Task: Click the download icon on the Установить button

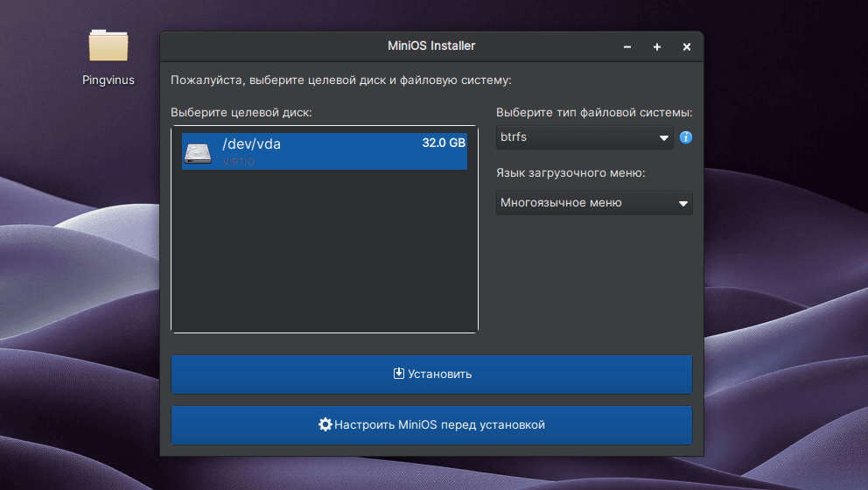Action: tap(398, 374)
